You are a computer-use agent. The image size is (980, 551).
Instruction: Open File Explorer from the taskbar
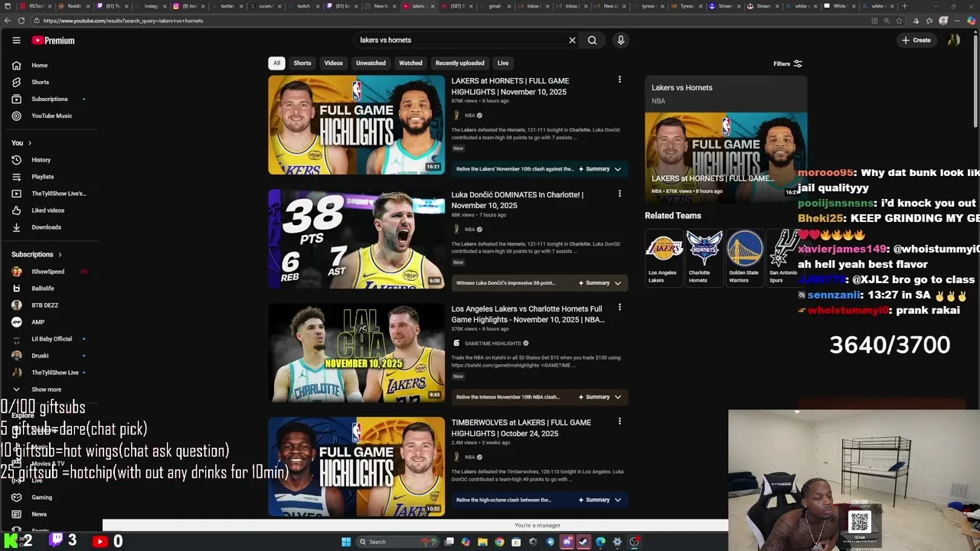[x=482, y=542]
